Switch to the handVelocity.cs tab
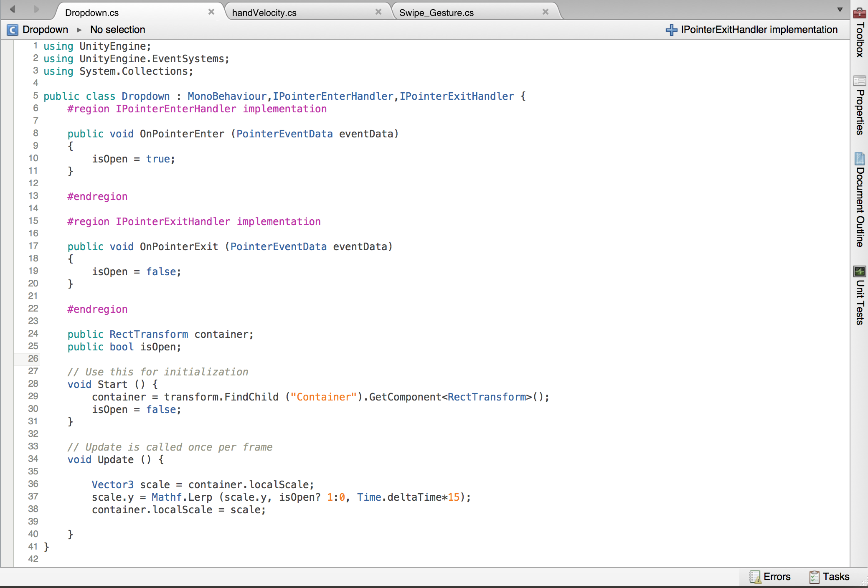 [264, 13]
